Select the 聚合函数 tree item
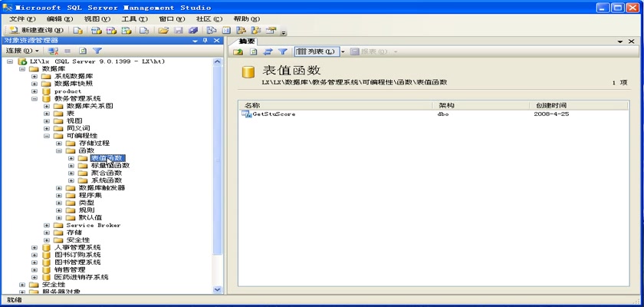The height and width of the screenshot is (307, 644). coord(106,173)
